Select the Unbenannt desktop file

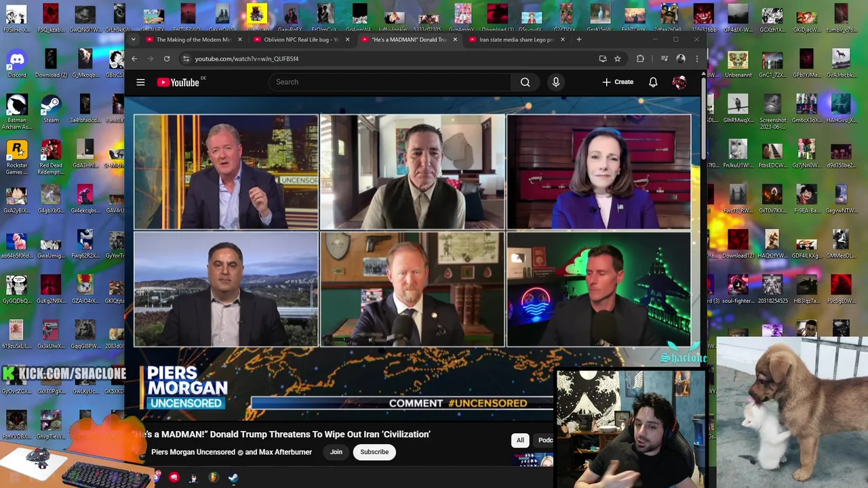(738, 64)
